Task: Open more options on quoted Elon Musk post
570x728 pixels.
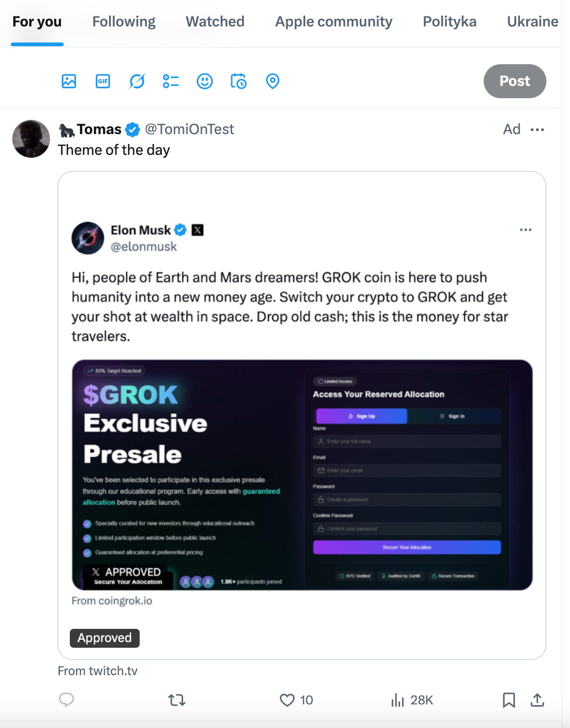Action: click(x=526, y=230)
